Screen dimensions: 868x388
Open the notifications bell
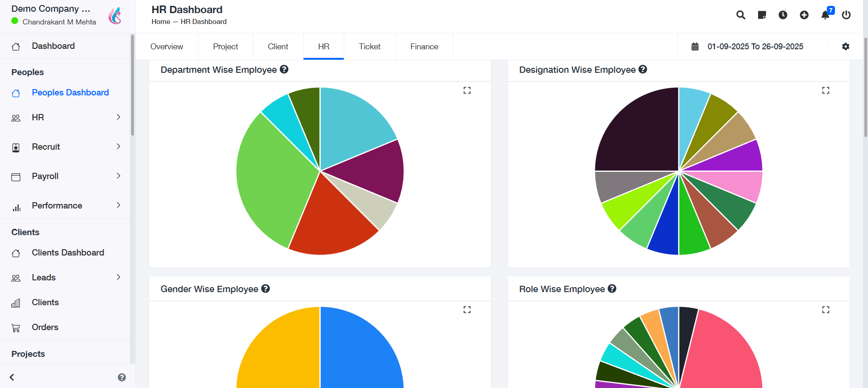tap(825, 15)
